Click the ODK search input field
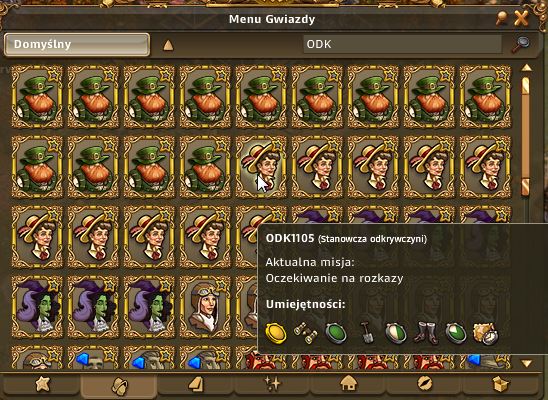Viewport: 548px width, 400px height. point(403,44)
